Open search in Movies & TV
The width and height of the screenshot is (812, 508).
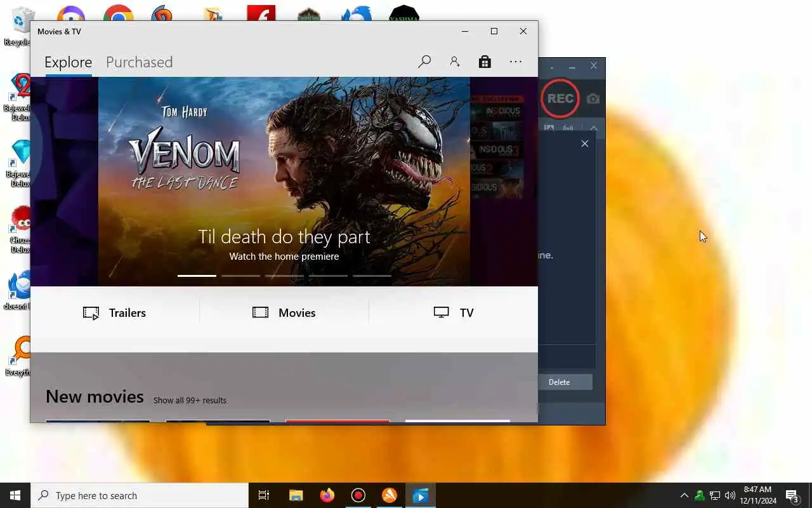pos(424,62)
